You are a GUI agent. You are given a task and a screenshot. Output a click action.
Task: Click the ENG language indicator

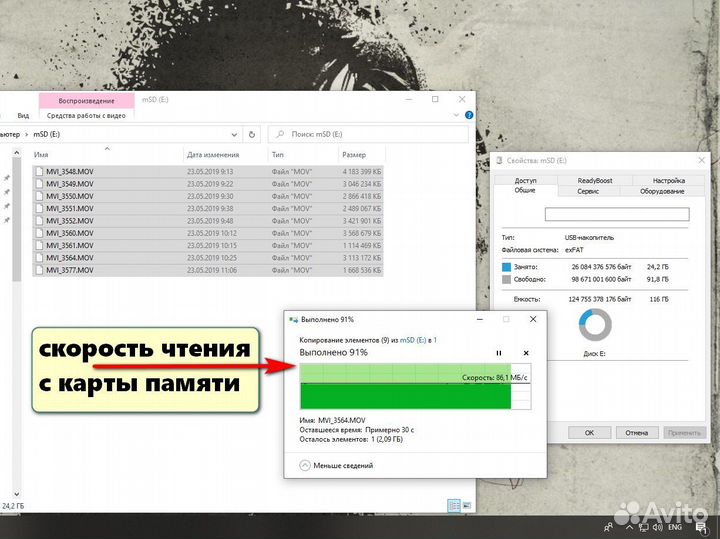[x=675, y=528]
